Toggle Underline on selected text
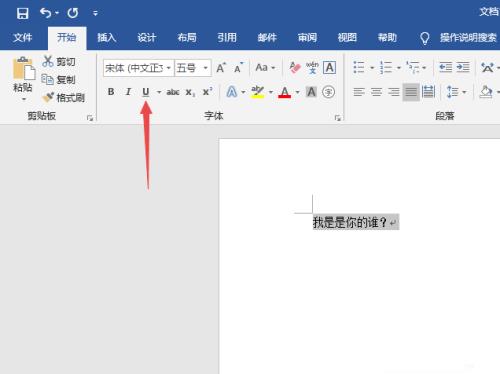 click(146, 92)
